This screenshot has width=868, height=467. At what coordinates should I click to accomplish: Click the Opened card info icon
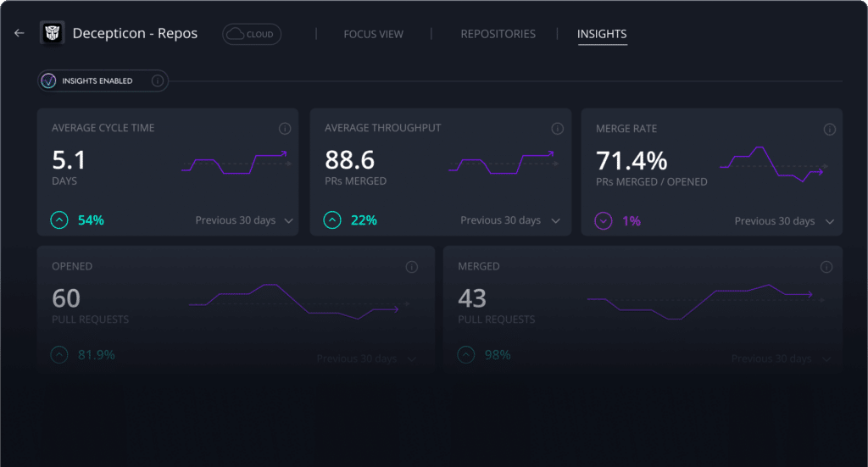point(412,267)
